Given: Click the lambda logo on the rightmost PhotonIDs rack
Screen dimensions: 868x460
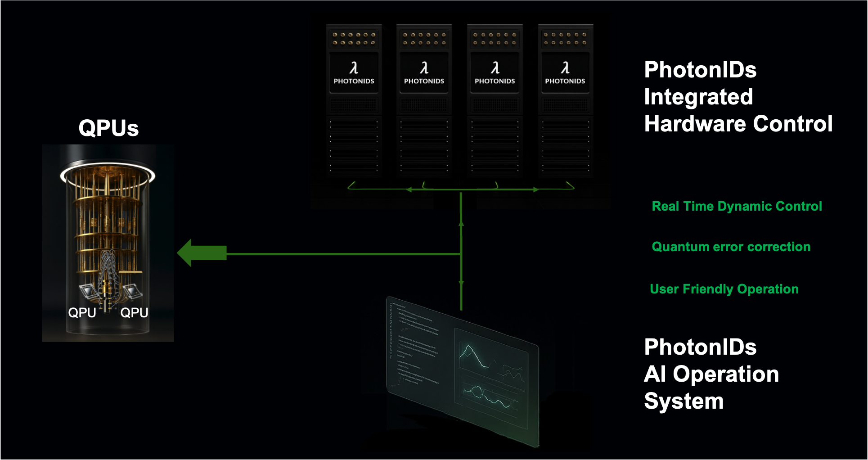Looking at the screenshot, I should pyautogui.click(x=565, y=68).
